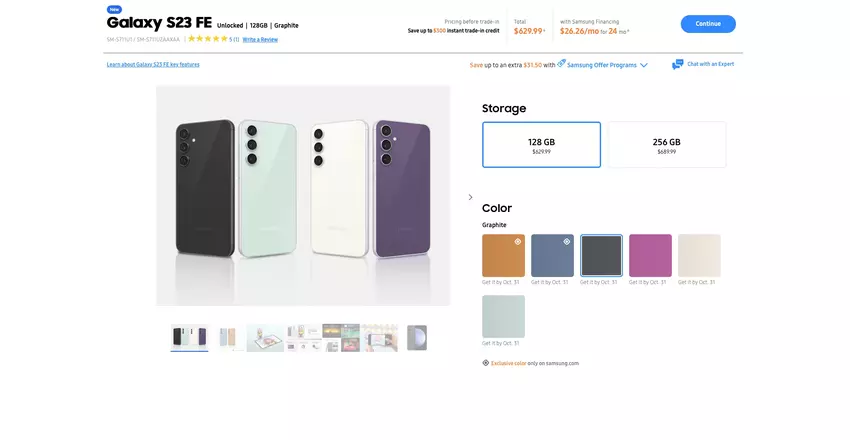This screenshot has height=440, width=850.
Task: Select the 256 GB storage option
Action: pyautogui.click(x=667, y=145)
